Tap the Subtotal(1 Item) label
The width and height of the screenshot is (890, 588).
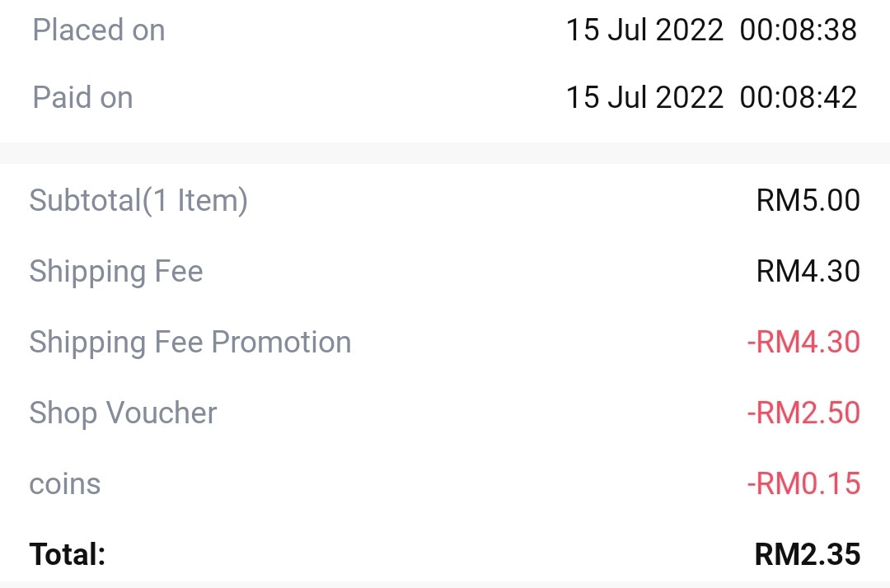tap(138, 201)
